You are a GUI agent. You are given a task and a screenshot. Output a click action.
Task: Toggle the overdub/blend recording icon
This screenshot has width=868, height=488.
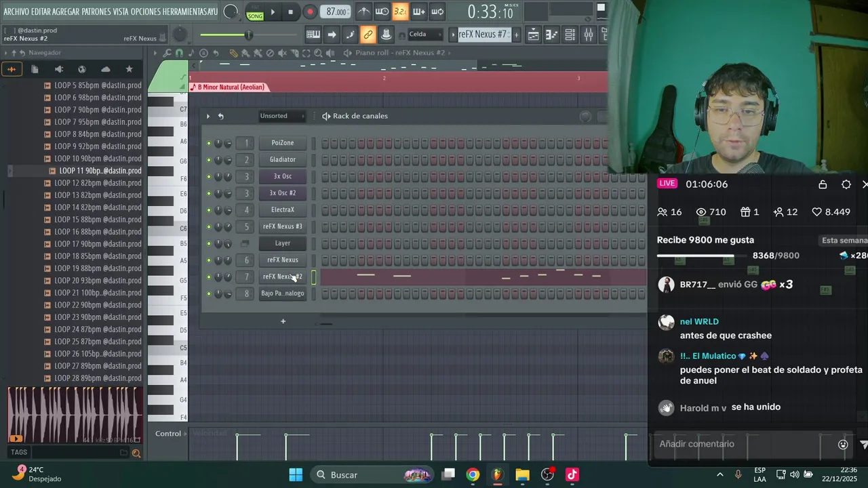419,12
